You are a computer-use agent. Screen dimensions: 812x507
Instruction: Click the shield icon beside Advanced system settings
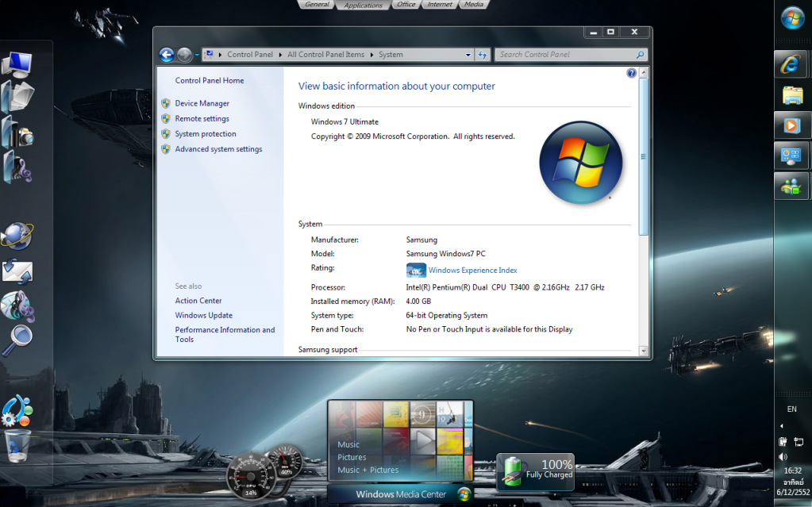pyautogui.click(x=166, y=149)
